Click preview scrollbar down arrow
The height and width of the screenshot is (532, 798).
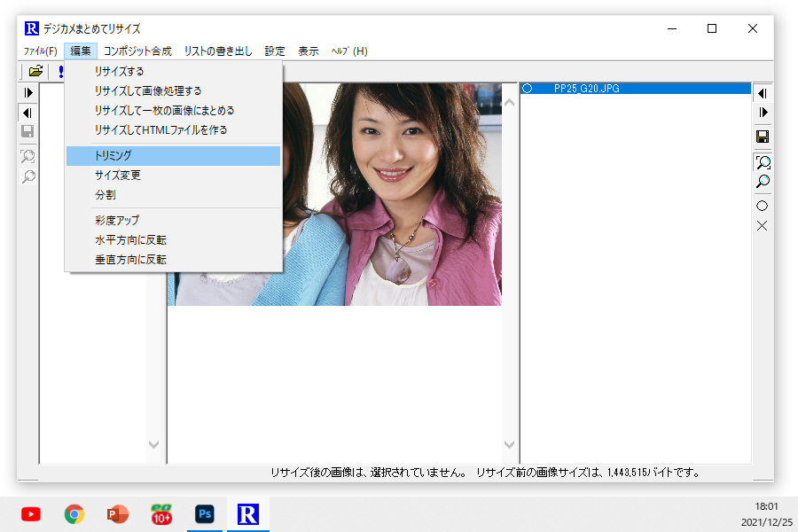509,444
